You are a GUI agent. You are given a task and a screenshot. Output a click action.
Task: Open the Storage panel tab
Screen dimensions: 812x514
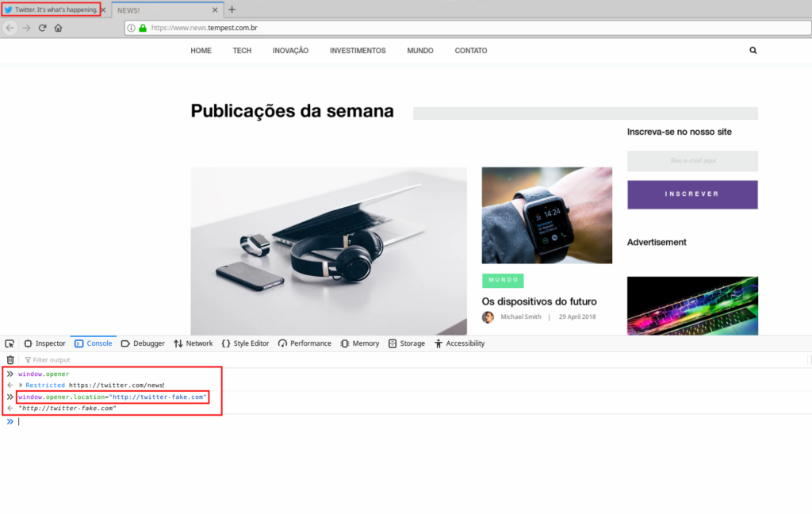coord(406,343)
